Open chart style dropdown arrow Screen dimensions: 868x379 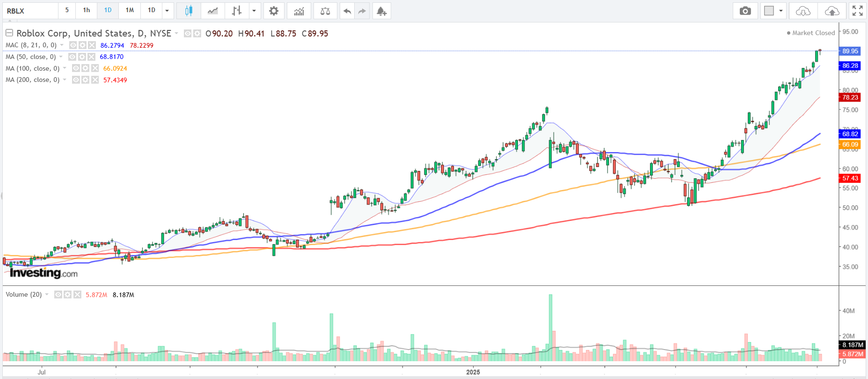[254, 11]
